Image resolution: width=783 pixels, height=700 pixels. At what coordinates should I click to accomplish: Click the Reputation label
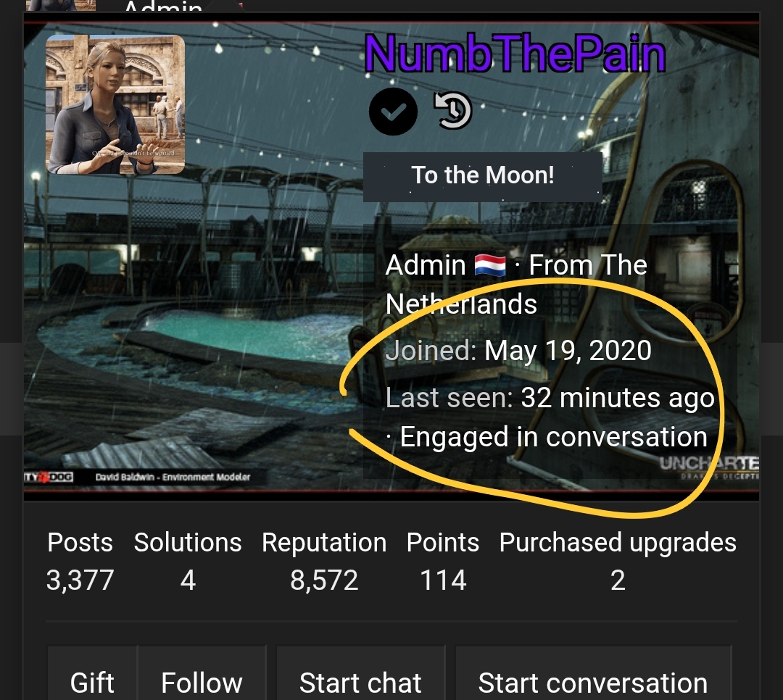[x=324, y=543]
